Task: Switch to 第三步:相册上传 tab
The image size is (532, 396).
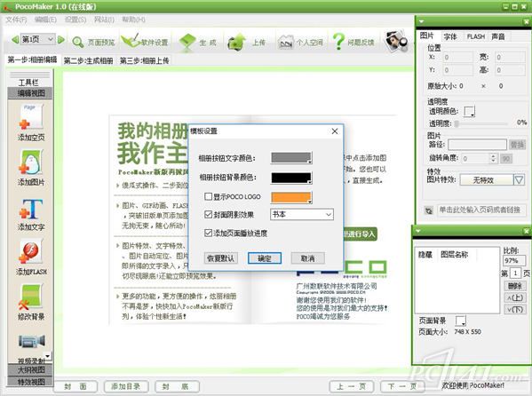Action: point(145,60)
